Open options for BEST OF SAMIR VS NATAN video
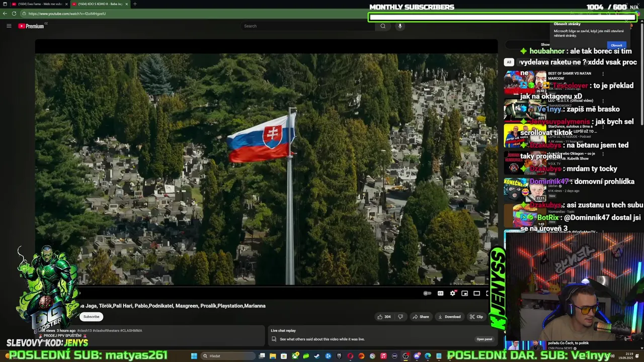 click(603, 74)
